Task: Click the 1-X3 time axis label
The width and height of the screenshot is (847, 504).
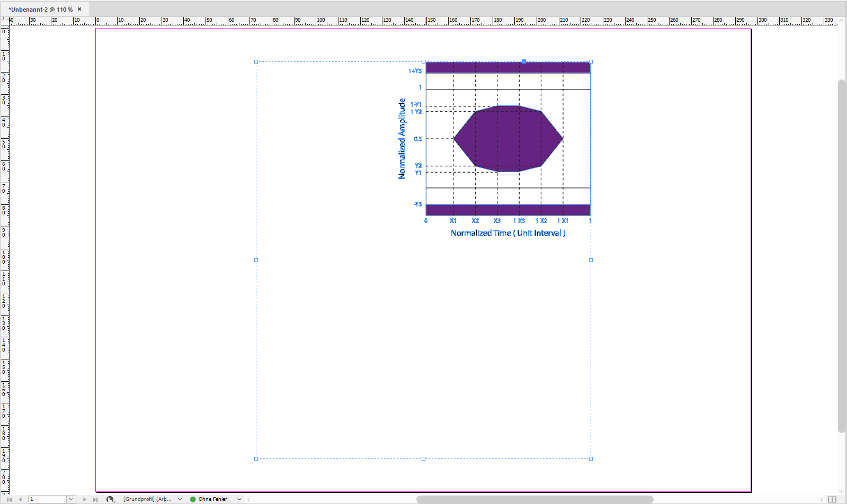Action: point(519,221)
